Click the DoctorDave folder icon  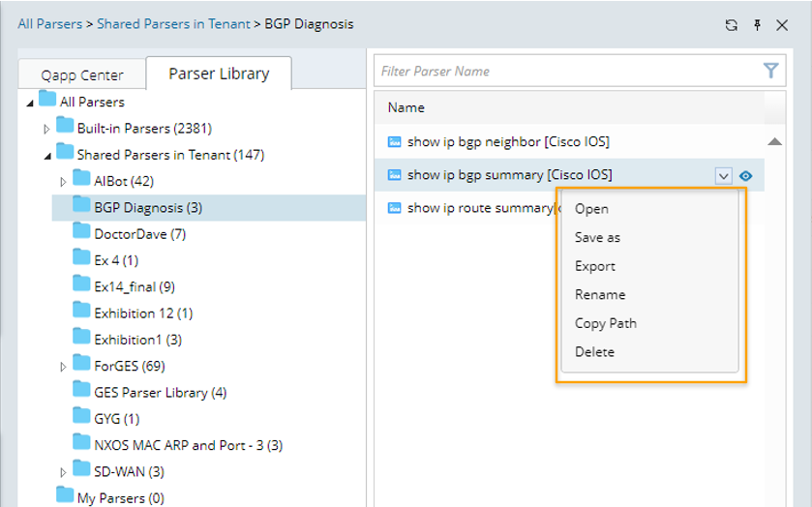[81, 232]
